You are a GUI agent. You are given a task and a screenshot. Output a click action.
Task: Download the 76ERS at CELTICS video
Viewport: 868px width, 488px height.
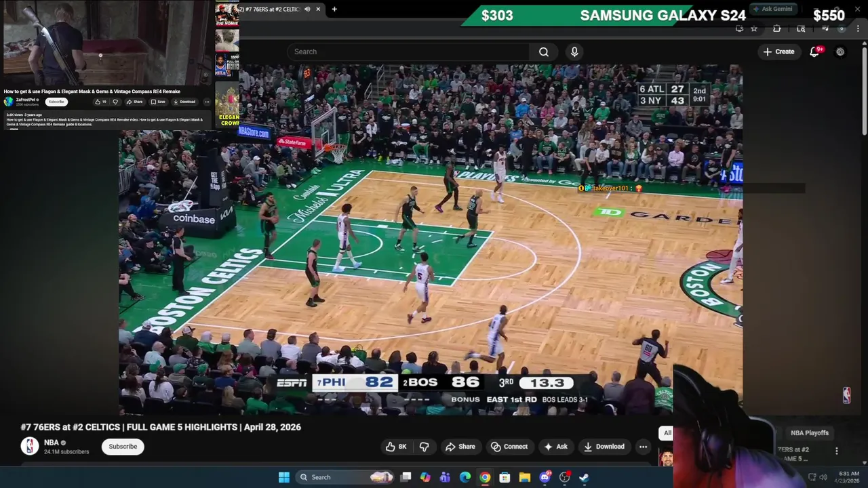(x=604, y=447)
